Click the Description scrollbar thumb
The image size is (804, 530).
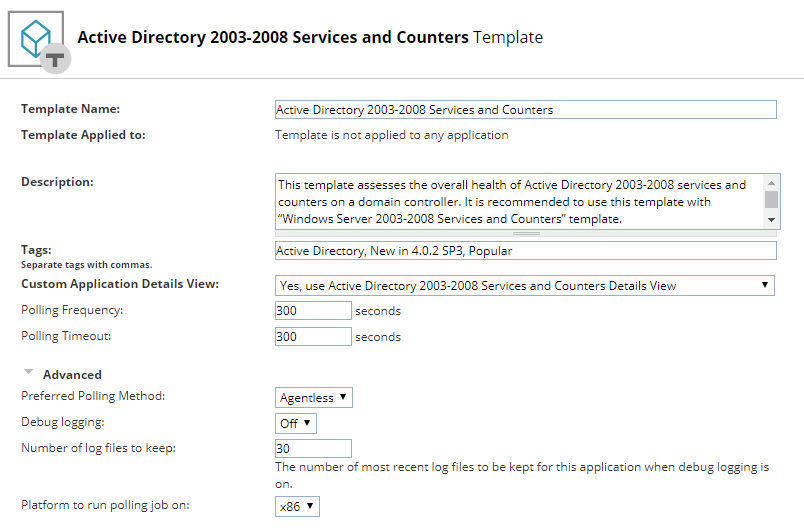click(x=771, y=199)
